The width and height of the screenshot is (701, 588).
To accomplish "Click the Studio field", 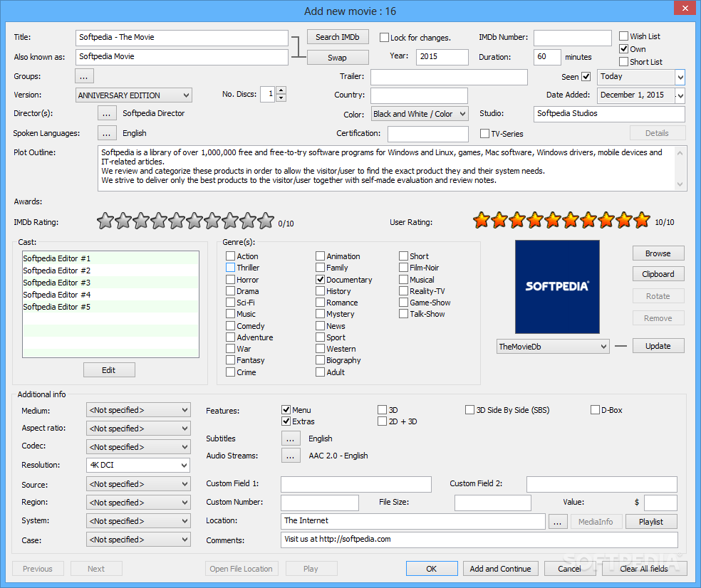I will [x=609, y=114].
